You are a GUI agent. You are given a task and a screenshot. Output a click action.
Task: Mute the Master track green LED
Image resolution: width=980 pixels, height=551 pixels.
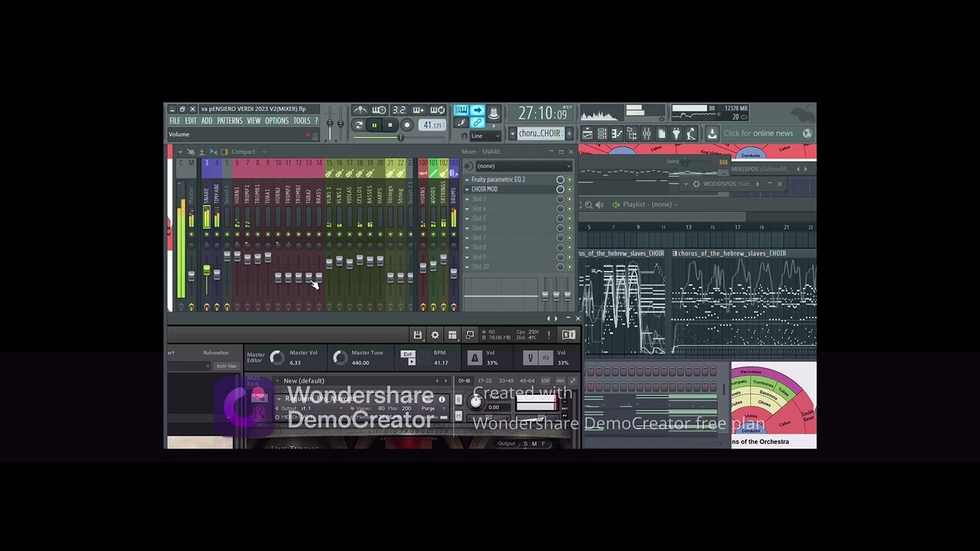click(x=191, y=235)
